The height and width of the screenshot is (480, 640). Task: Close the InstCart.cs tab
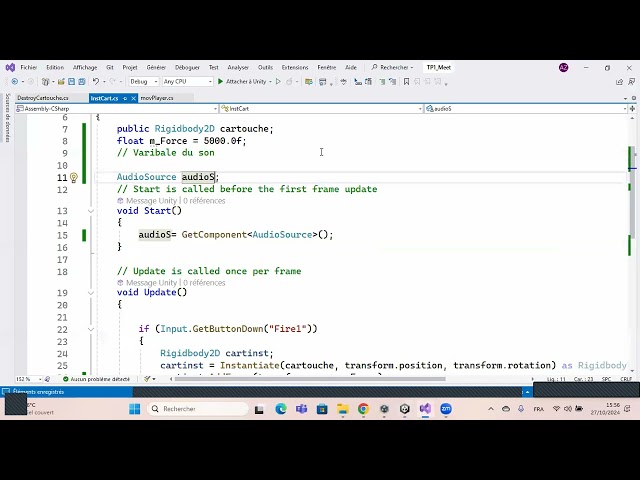point(133,98)
